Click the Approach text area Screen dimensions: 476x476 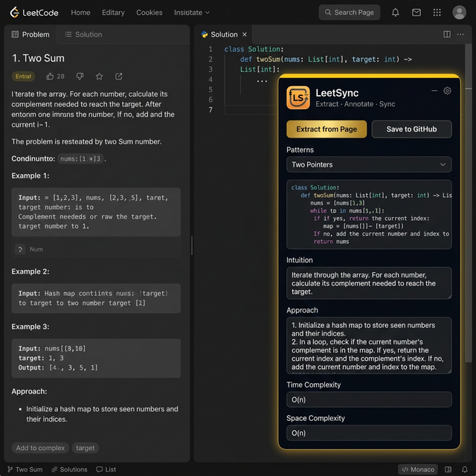point(369,346)
